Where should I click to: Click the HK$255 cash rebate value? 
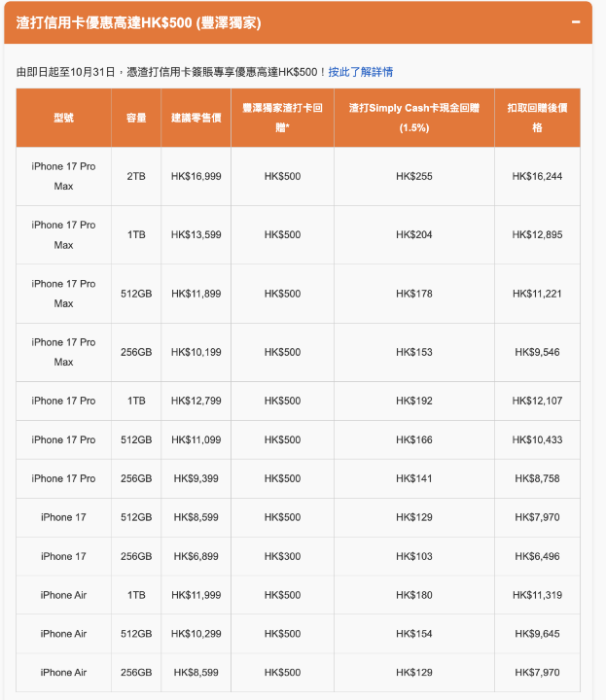(x=414, y=176)
